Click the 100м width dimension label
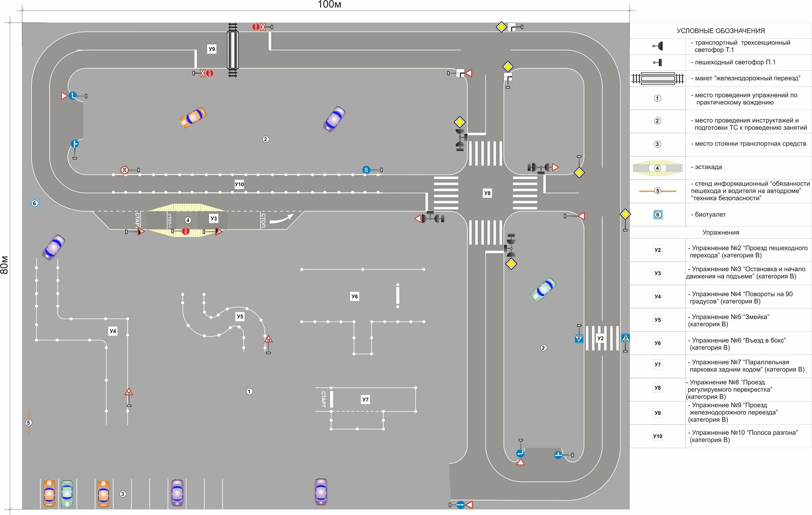The image size is (812, 515). pos(329,4)
